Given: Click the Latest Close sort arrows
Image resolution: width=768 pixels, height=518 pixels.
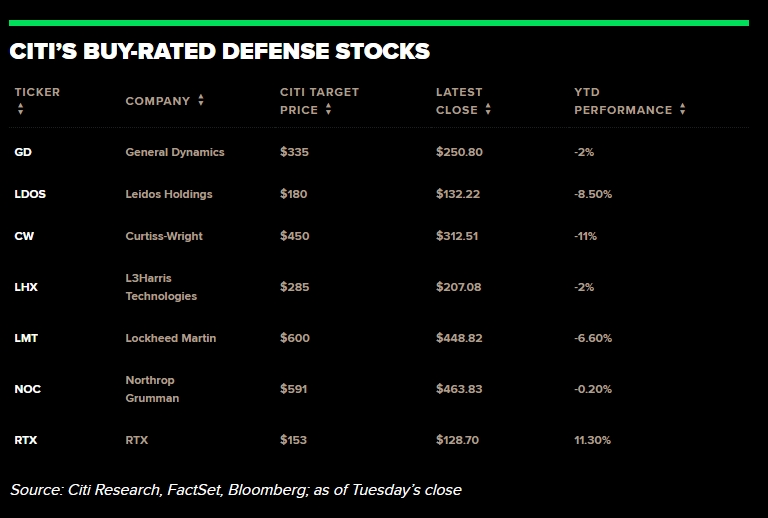Looking at the screenshot, I should (489, 110).
